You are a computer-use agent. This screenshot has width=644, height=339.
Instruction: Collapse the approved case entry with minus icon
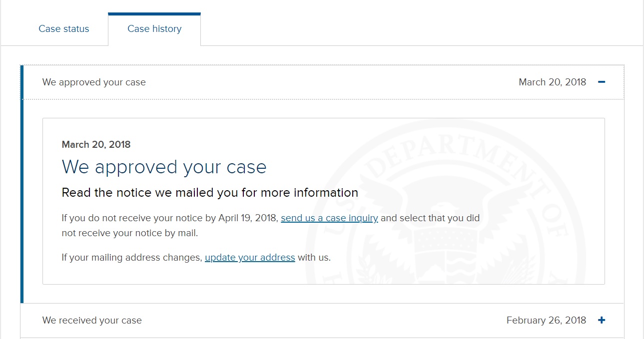pyautogui.click(x=602, y=82)
